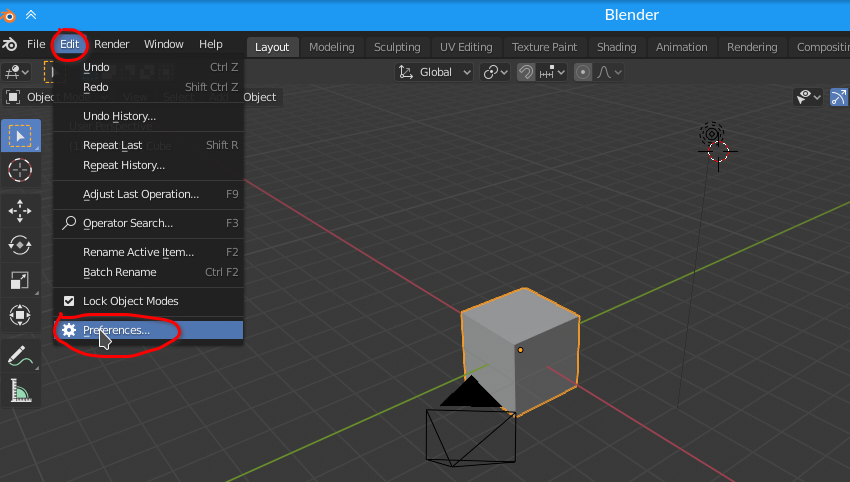
Task: Switch to the Rendering workspace tab
Action: click(x=752, y=47)
